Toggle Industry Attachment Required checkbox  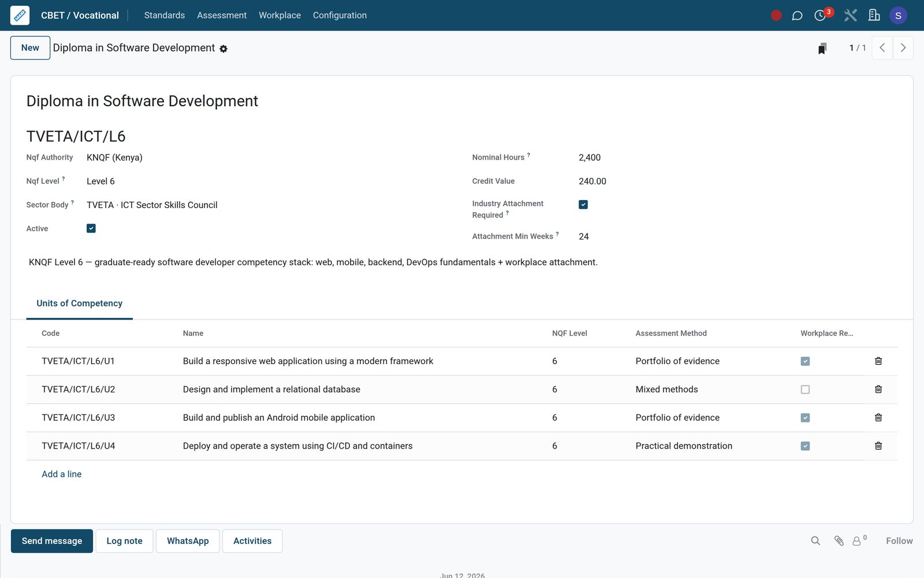click(x=583, y=205)
